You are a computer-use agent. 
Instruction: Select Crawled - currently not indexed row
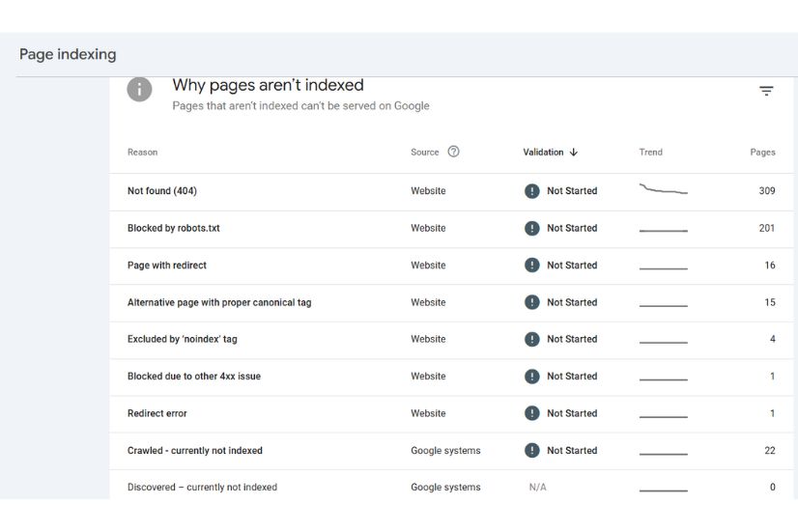coord(195,451)
